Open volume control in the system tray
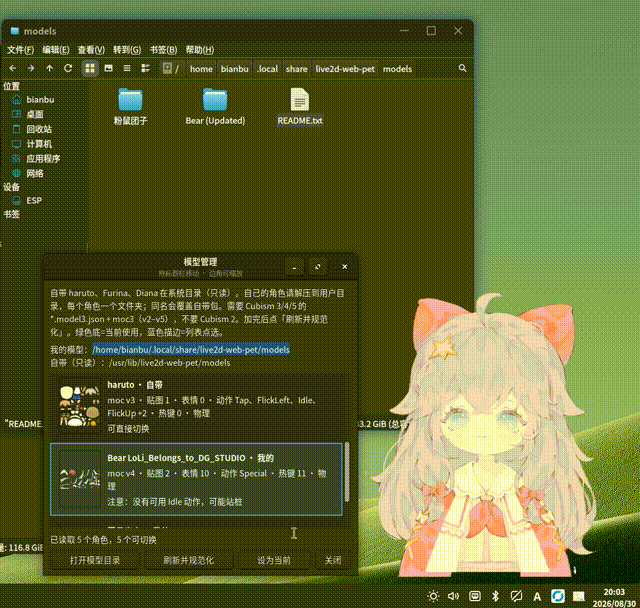Image resolution: width=640 pixels, height=608 pixels. 453,596
